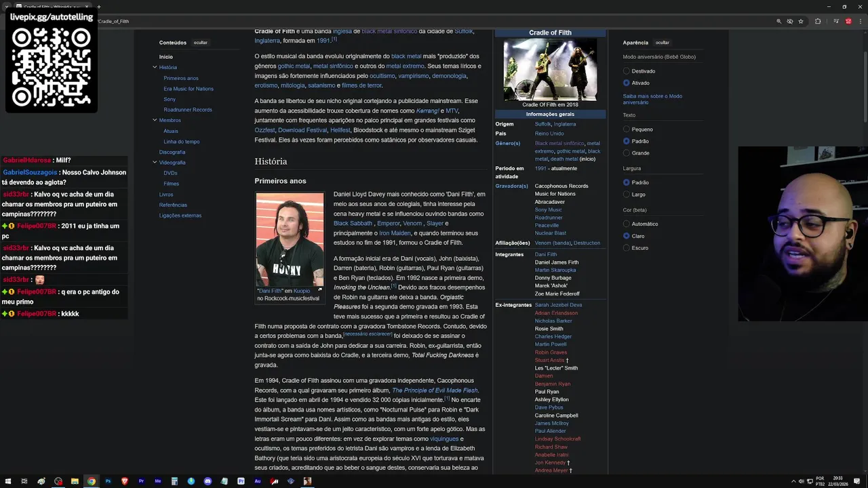Viewport: 868px width, 488px height.
Task: Click the network icon in system tray
Action: [810, 481]
